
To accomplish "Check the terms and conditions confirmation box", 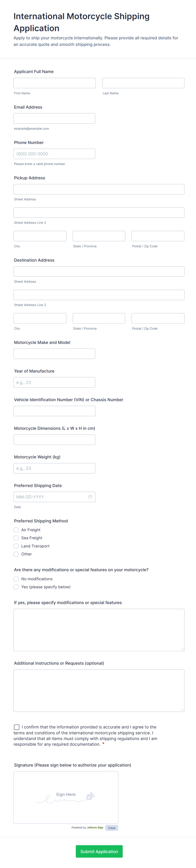I will [x=16, y=727].
